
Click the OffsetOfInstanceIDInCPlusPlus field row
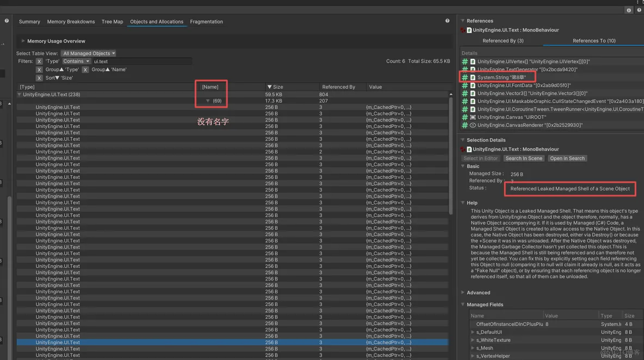pyautogui.click(x=556, y=324)
